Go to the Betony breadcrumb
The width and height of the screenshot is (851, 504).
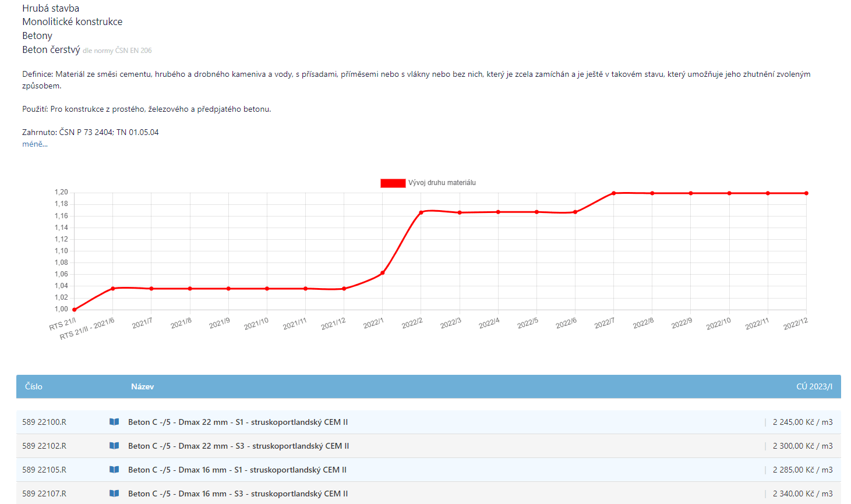[x=37, y=36]
